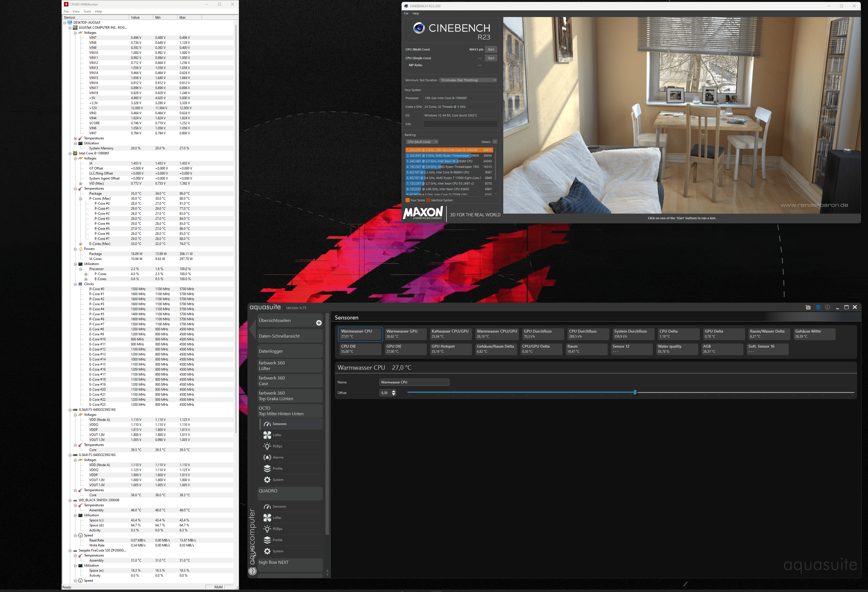
Task: Click the plus icon next to Übersichtsseiten
Action: click(319, 323)
